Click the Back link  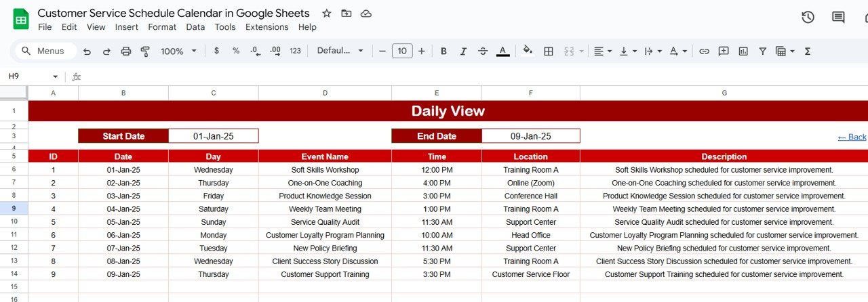pos(852,137)
